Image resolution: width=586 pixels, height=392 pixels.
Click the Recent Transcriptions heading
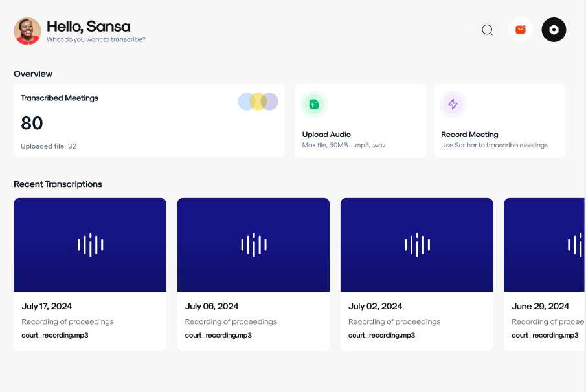pyautogui.click(x=58, y=184)
